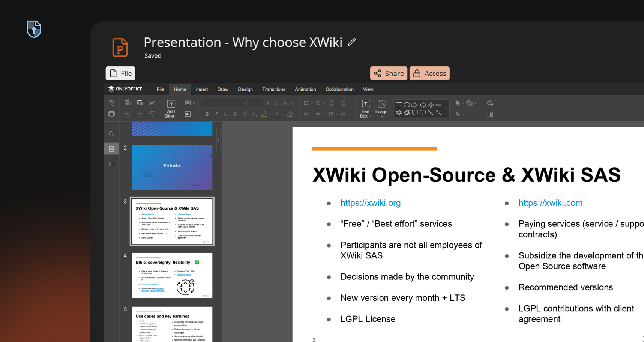The width and height of the screenshot is (644, 342).
Task: Click the pencil icon to rename presentation
Action: (x=351, y=42)
